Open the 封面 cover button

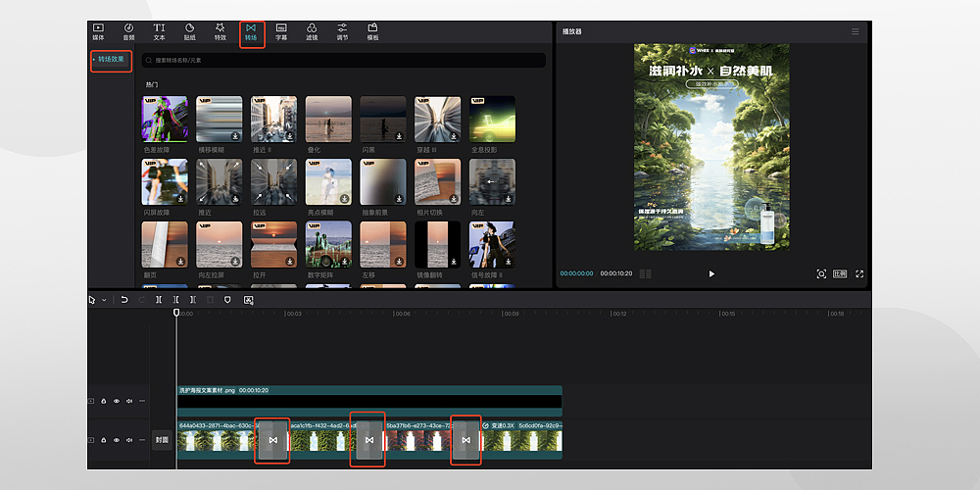click(162, 440)
